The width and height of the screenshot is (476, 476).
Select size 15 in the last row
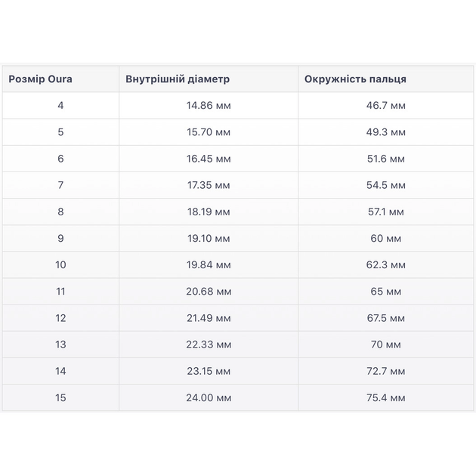point(60,397)
